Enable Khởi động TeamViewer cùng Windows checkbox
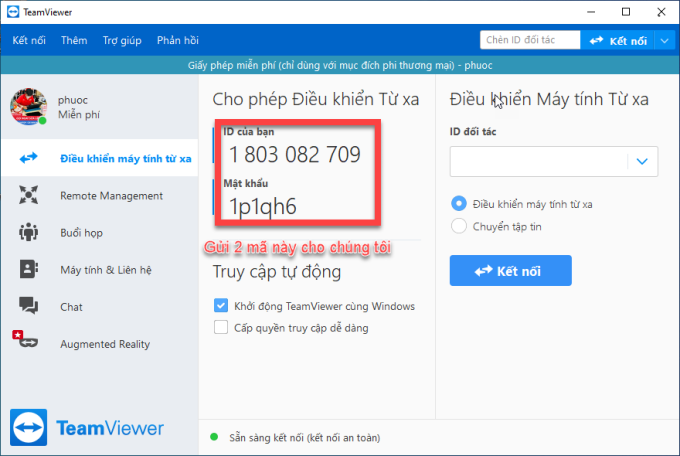Screen dimensions: 680x456 [x=221, y=306]
